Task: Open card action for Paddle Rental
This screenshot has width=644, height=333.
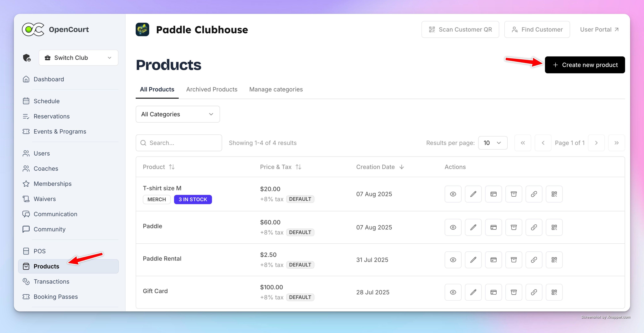Action: [493, 260]
